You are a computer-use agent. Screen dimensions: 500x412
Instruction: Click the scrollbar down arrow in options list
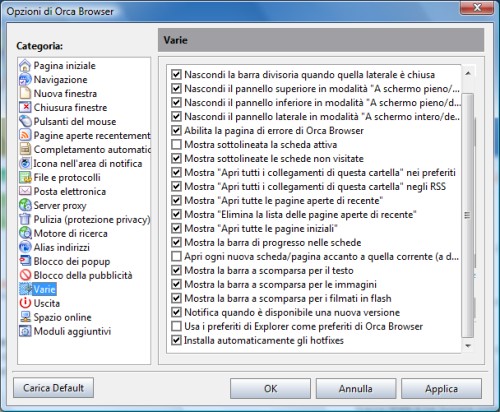(468, 346)
